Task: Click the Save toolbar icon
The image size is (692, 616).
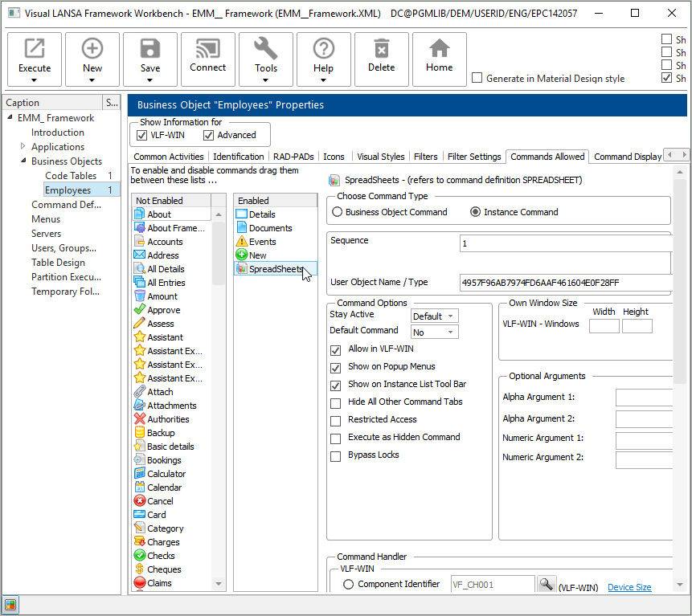Action: click(x=150, y=50)
